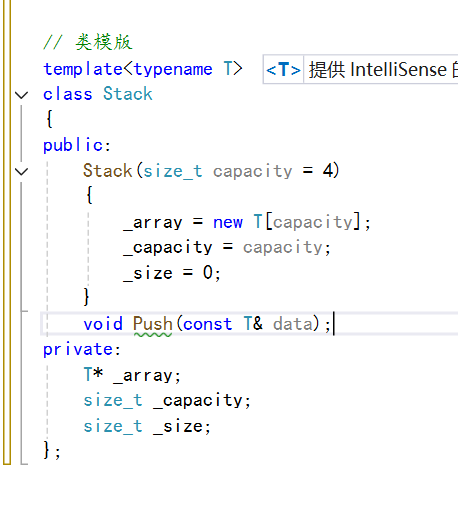Click the 类模版 comment text
The image size is (458, 521).
104,42
